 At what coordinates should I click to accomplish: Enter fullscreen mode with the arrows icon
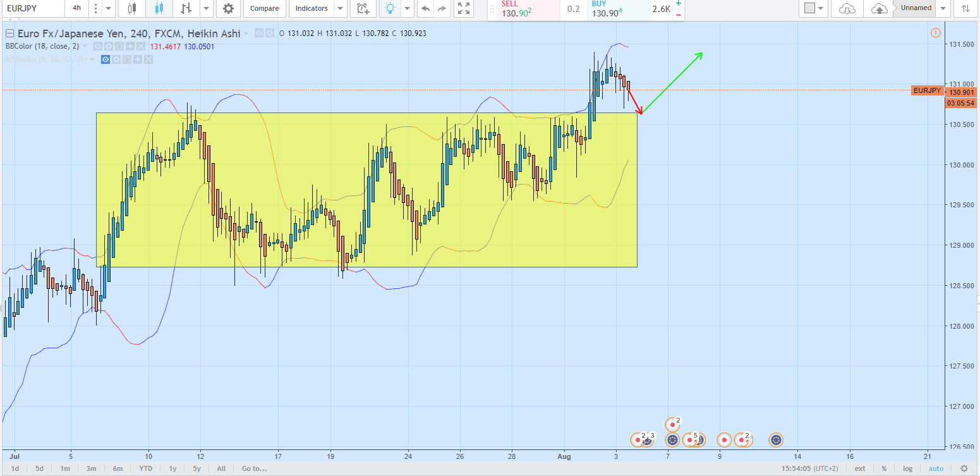(463, 8)
